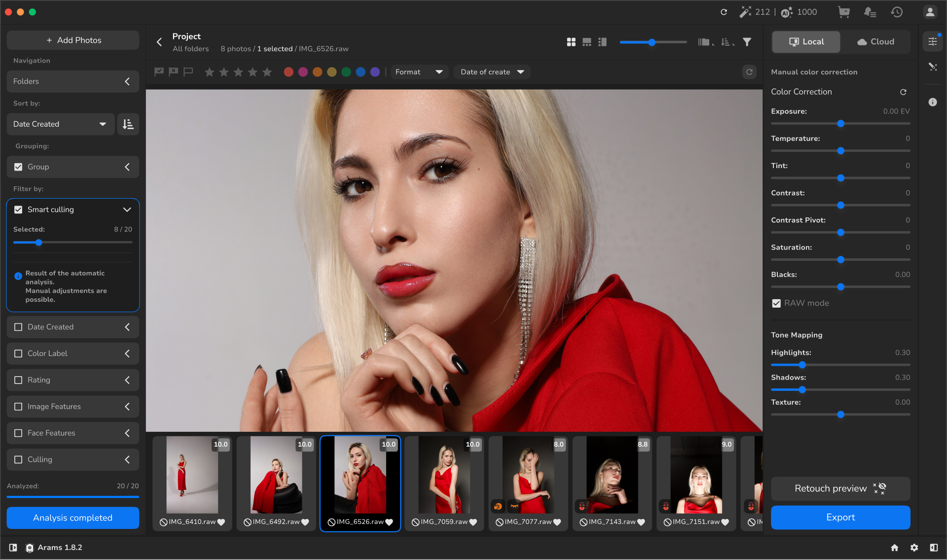This screenshot has height=560, width=947.
Task: Click the info icon in right sidebar
Action: (x=932, y=102)
